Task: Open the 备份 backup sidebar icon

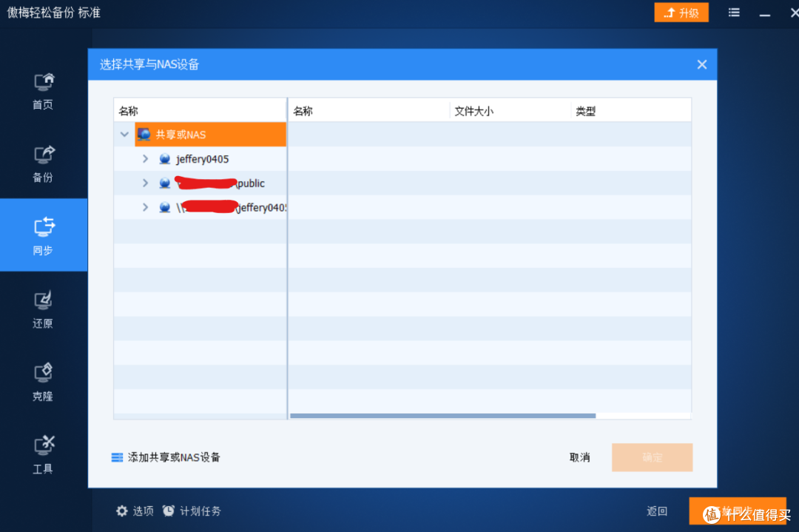Action: coord(44,164)
